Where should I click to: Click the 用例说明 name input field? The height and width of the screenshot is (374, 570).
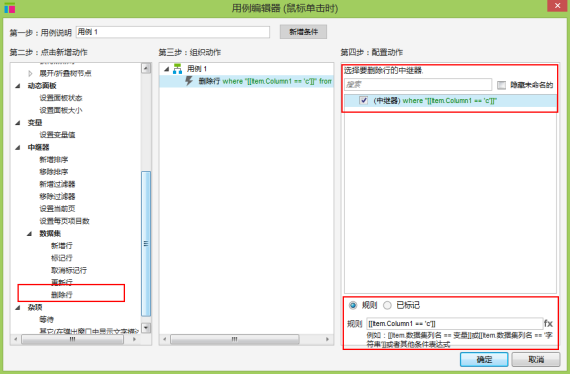coord(173,32)
